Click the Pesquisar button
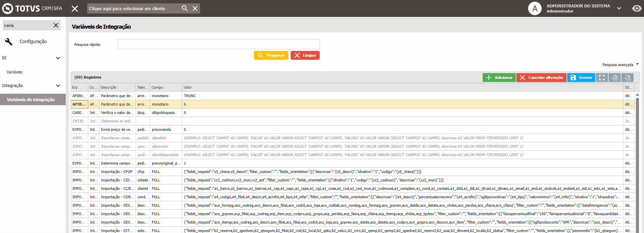This screenshot has width=644, height=233. click(271, 55)
